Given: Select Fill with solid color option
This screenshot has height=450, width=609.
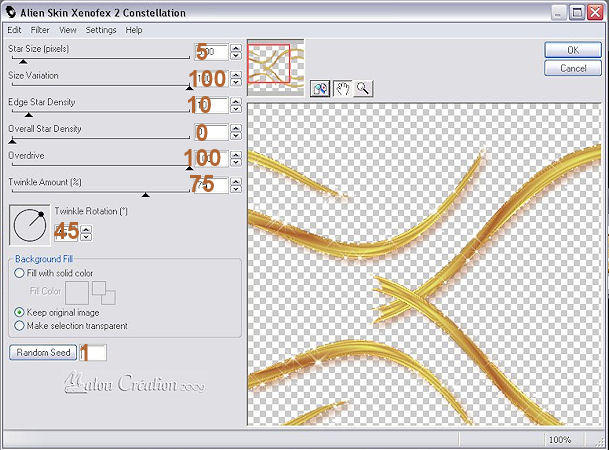Looking at the screenshot, I should point(19,272).
